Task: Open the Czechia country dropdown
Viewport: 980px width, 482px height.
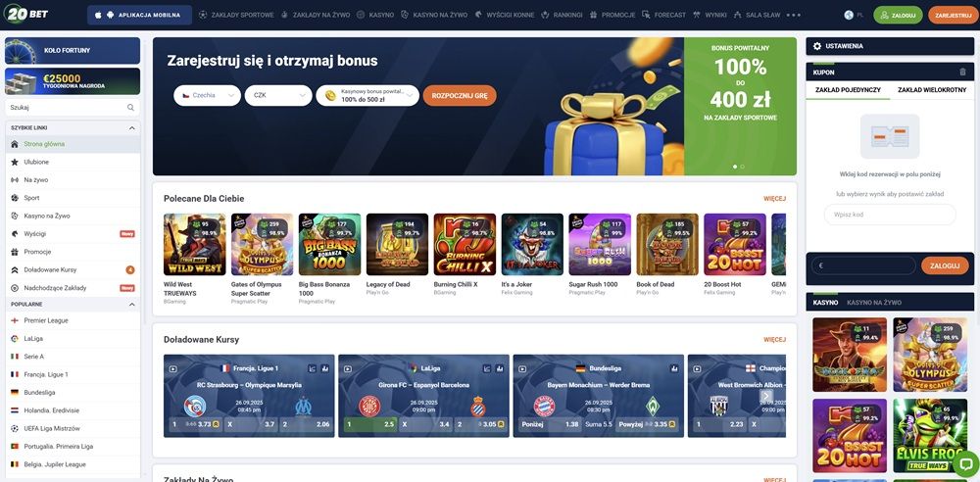Action: click(207, 96)
